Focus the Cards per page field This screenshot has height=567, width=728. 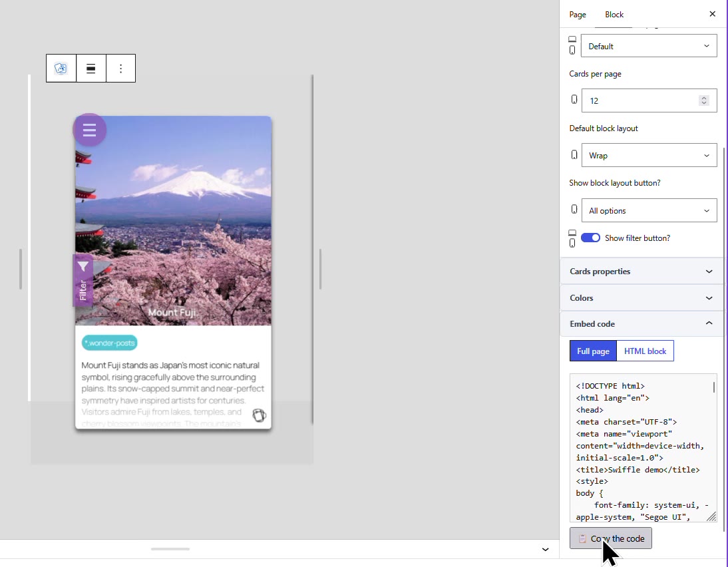pos(649,100)
